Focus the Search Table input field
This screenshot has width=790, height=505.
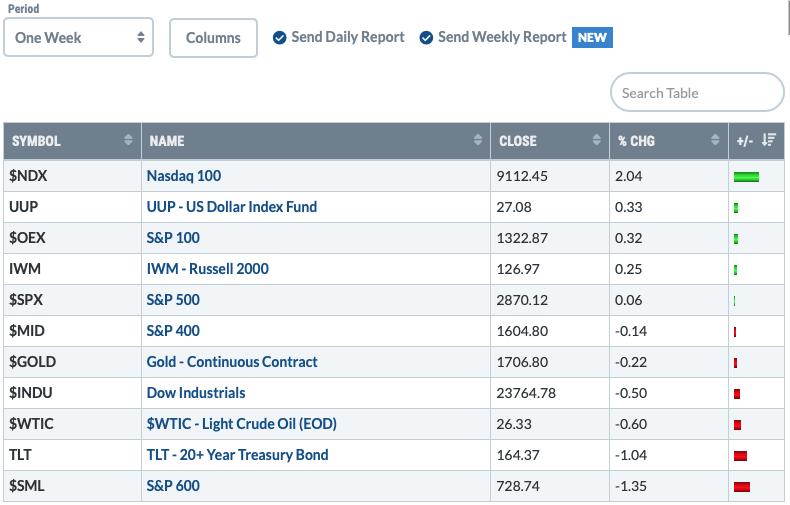pos(697,92)
